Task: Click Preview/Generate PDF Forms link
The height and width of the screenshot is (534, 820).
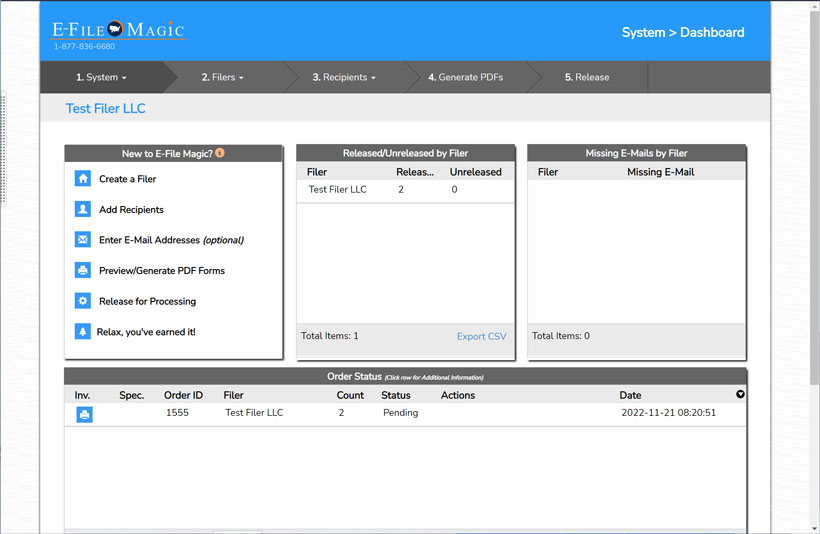Action: pyautogui.click(x=162, y=270)
